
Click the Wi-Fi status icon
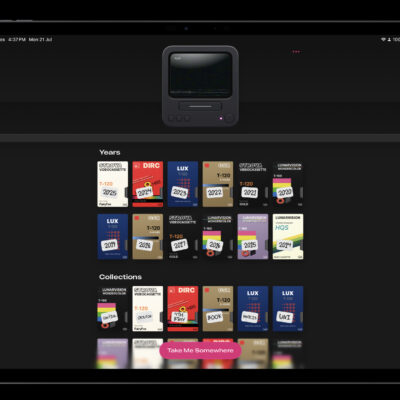tap(383, 39)
